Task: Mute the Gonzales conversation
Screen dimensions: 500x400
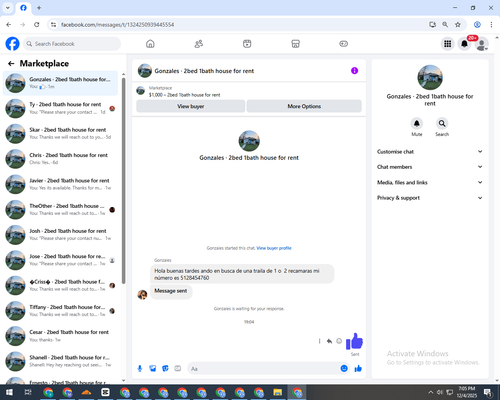Action: 417,124
